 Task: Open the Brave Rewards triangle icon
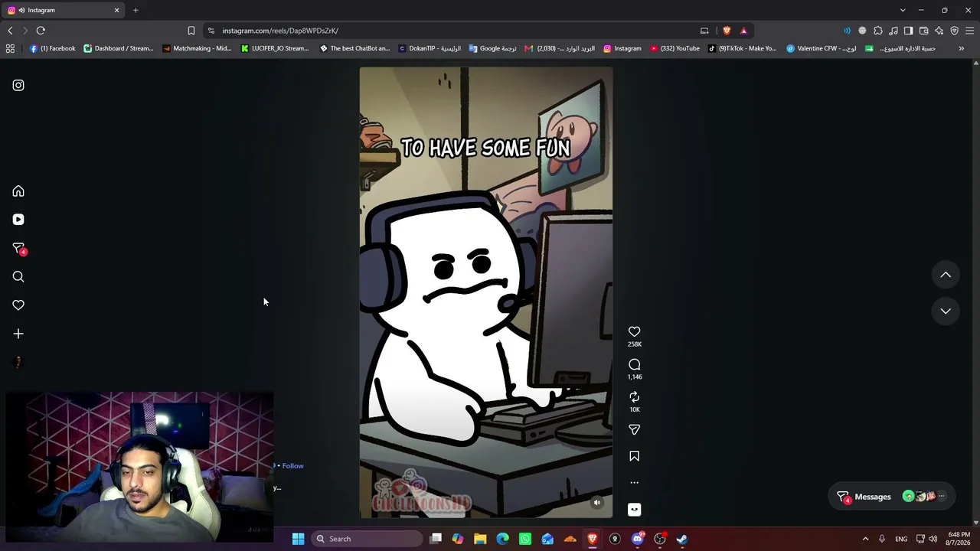pos(743,31)
